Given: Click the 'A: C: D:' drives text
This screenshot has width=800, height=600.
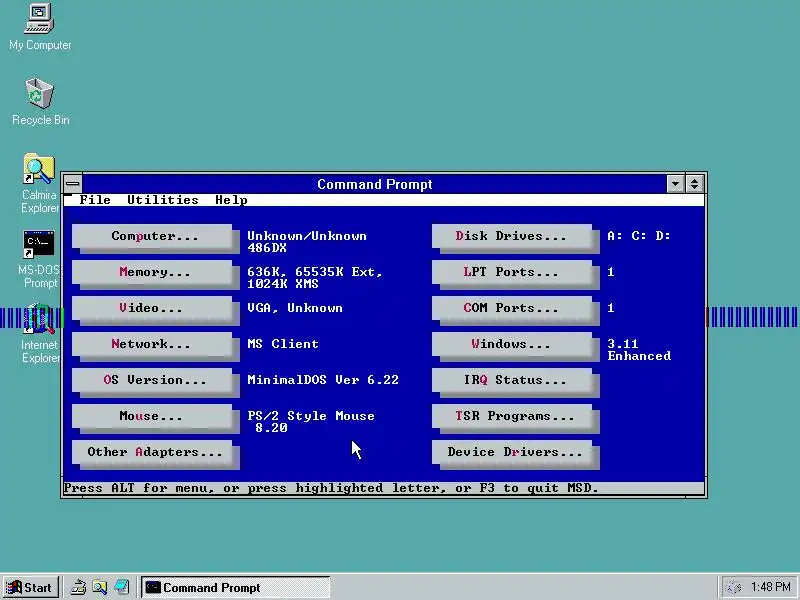Looking at the screenshot, I should [639, 236].
